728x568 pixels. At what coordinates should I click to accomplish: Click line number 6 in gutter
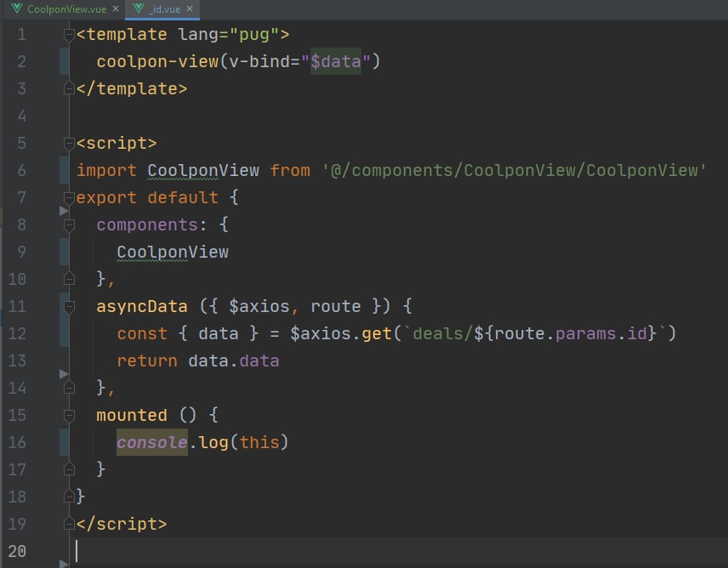tap(21, 170)
